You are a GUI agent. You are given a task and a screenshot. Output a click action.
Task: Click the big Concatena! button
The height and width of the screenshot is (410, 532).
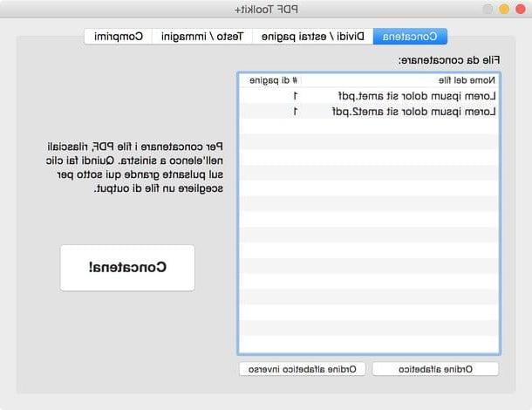pos(127,268)
